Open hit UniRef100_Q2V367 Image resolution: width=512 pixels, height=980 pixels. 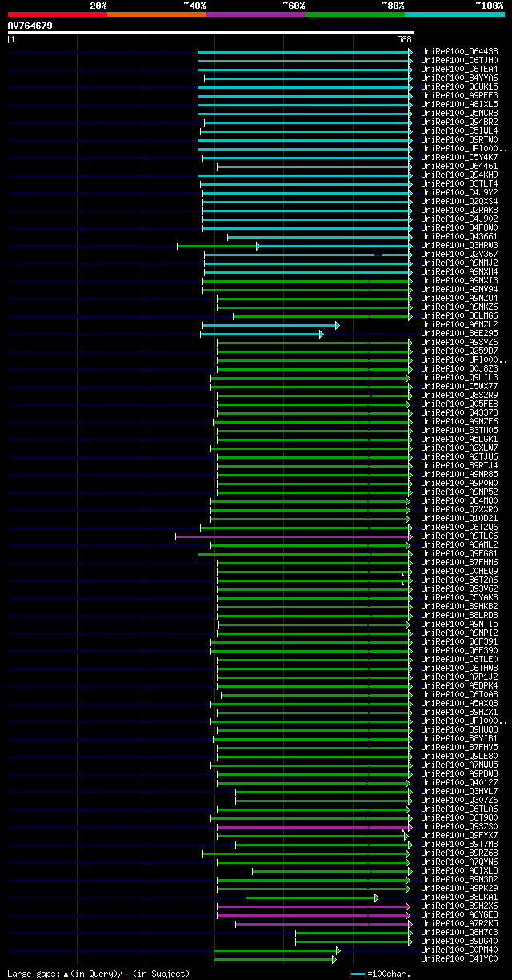460,254
